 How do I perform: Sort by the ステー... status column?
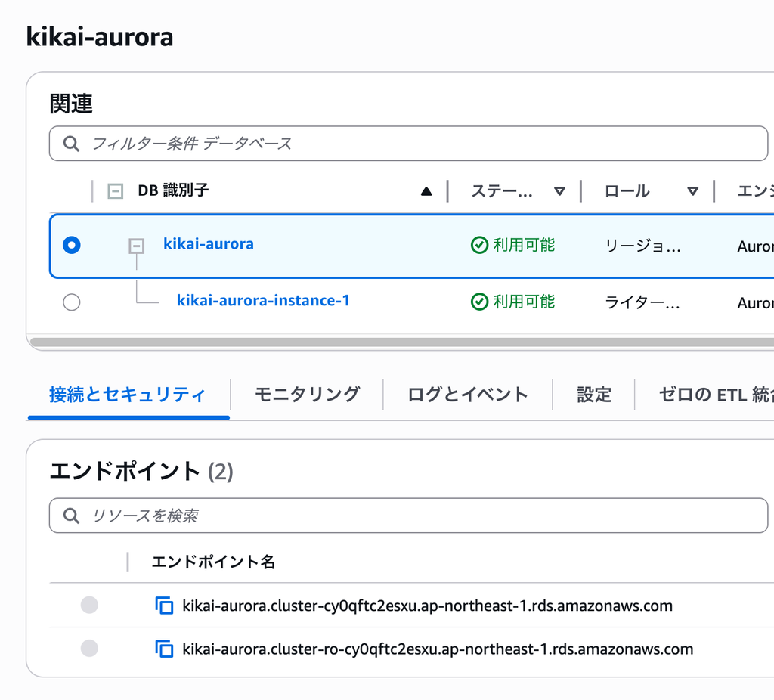coord(559,191)
